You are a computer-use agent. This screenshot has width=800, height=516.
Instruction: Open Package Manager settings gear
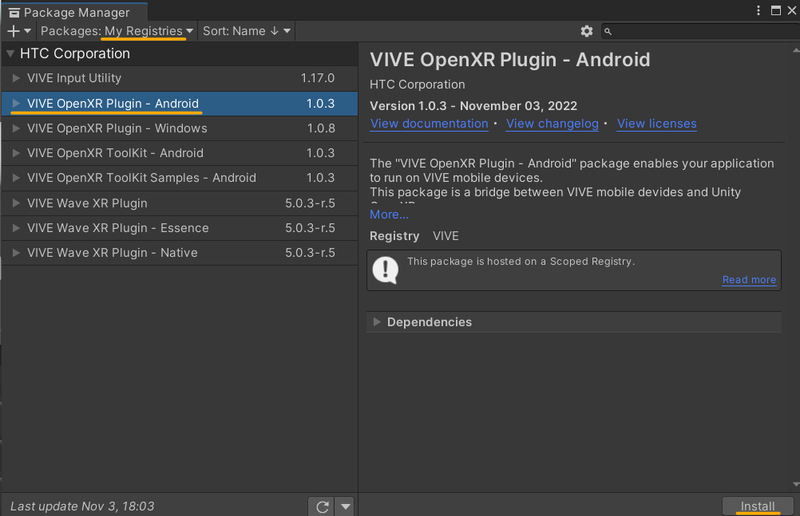click(x=587, y=31)
